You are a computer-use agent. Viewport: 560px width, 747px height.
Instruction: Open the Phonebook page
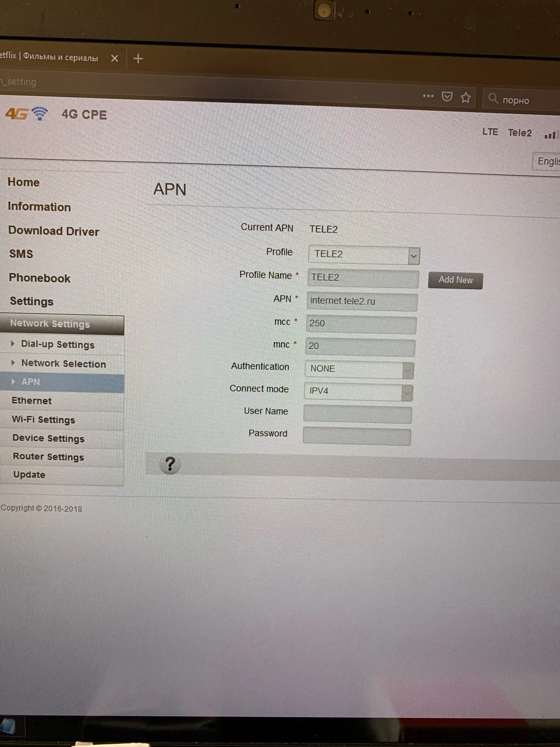(x=40, y=278)
